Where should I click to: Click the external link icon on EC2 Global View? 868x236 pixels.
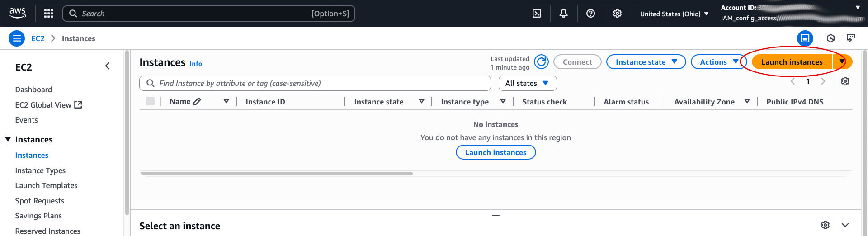point(78,105)
